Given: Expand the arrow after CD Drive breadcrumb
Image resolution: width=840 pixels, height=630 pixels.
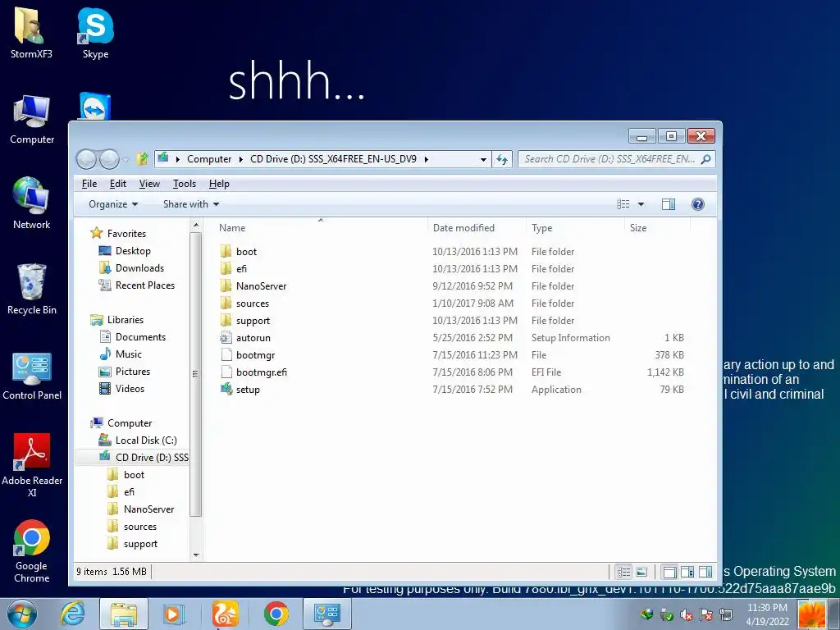Looking at the screenshot, I should (x=426, y=159).
